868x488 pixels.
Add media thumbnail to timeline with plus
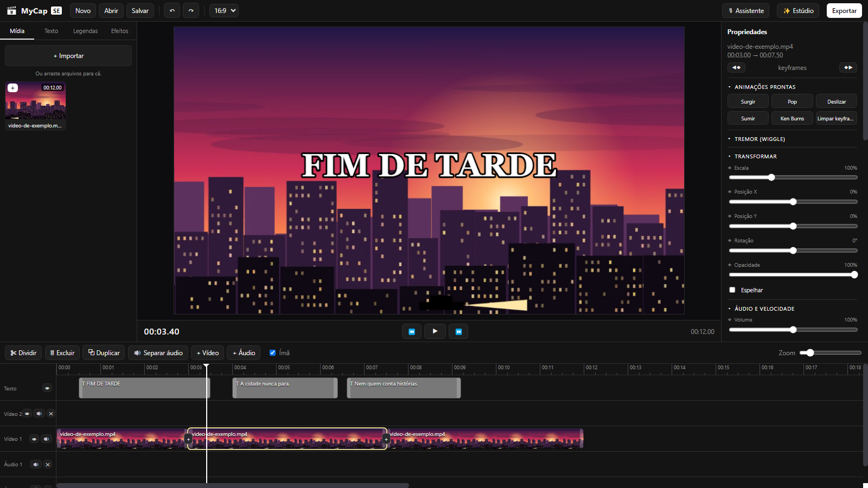[x=13, y=88]
